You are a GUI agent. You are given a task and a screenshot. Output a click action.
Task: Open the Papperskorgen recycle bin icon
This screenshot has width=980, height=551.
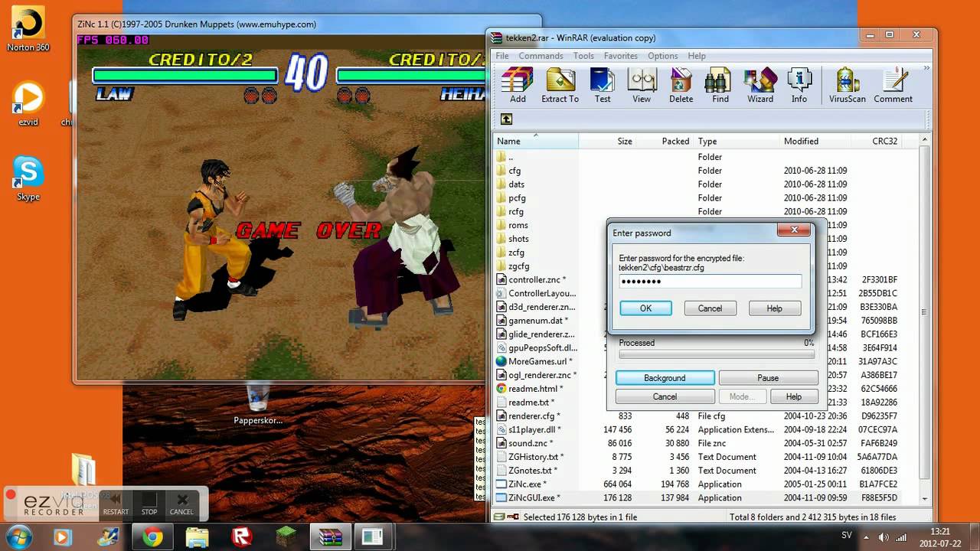258,404
